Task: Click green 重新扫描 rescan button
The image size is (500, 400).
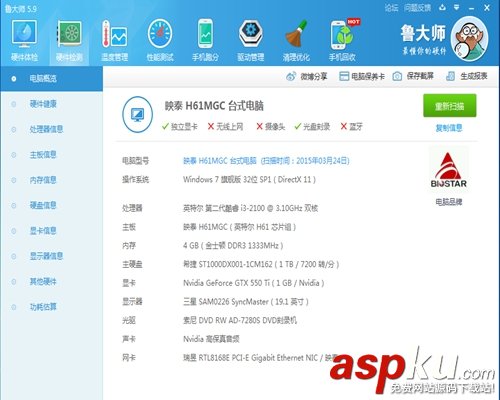Action: coord(450,106)
